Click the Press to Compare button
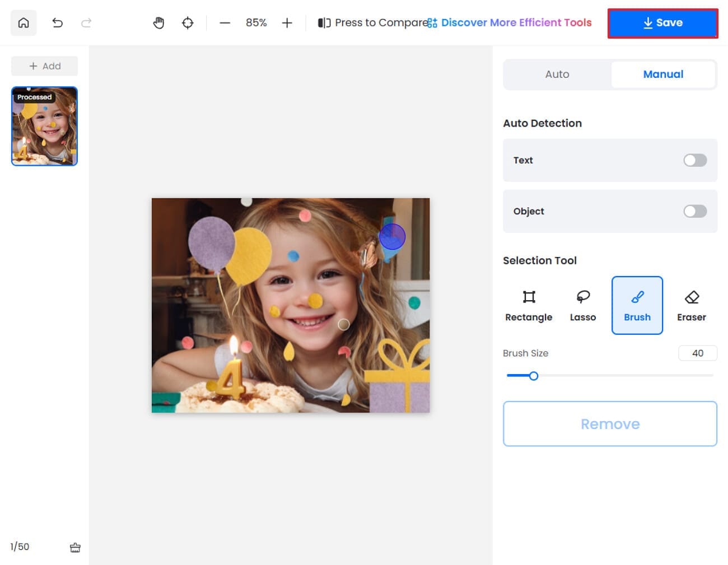 click(x=372, y=23)
